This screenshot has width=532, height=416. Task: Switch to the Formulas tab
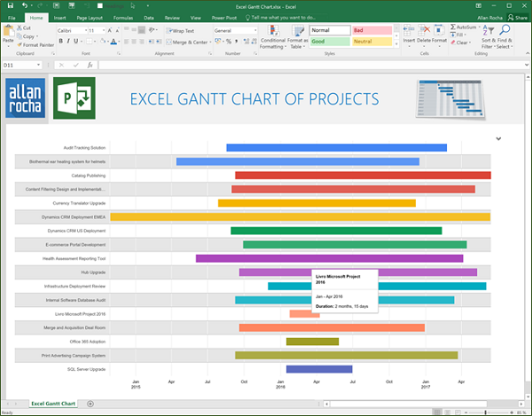[123, 18]
